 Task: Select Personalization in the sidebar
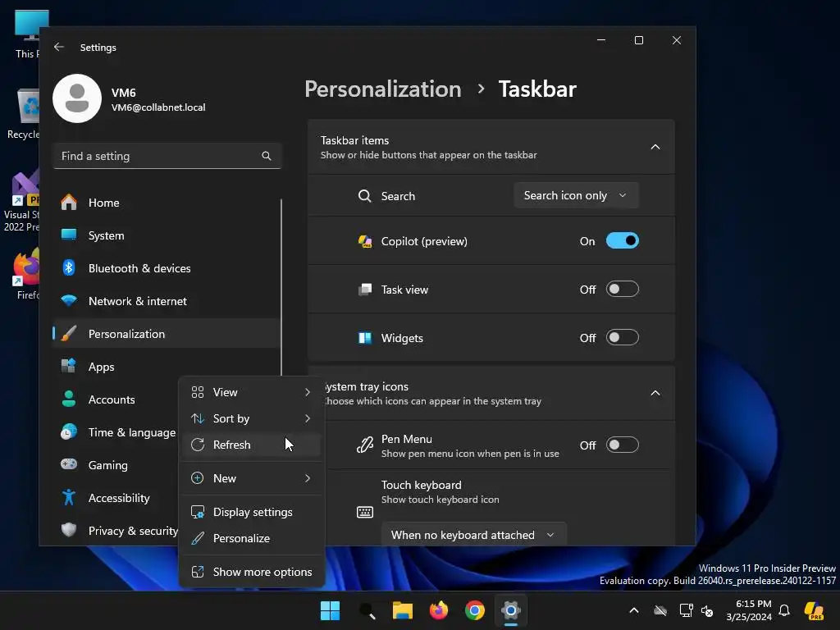pyautogui.click(x=166, y=334)
